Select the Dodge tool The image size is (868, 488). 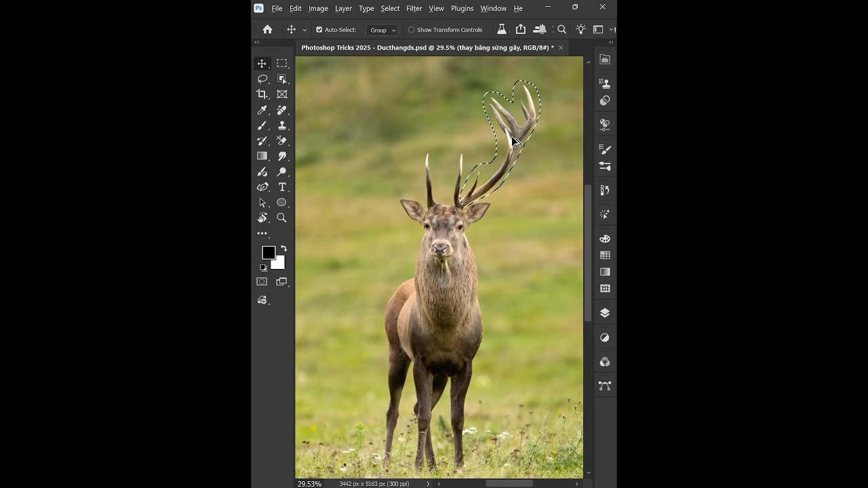tap(281, 171)
